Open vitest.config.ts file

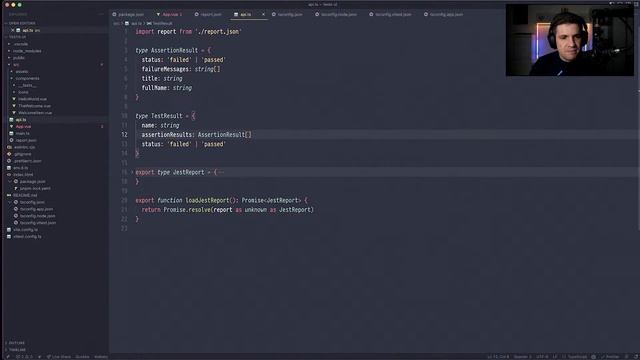click(x=27, y=236)
